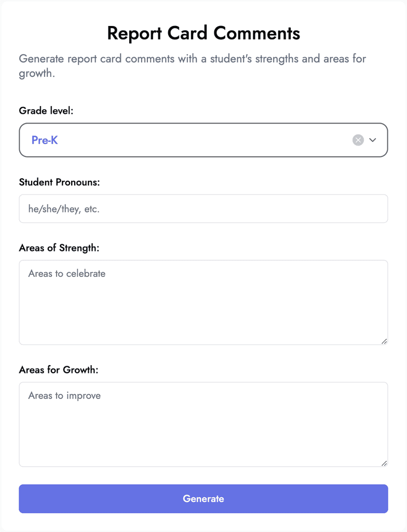Open the grade level dropdown chevron
This screenshot has width=407, height=532.
click(x=373, y=140)
